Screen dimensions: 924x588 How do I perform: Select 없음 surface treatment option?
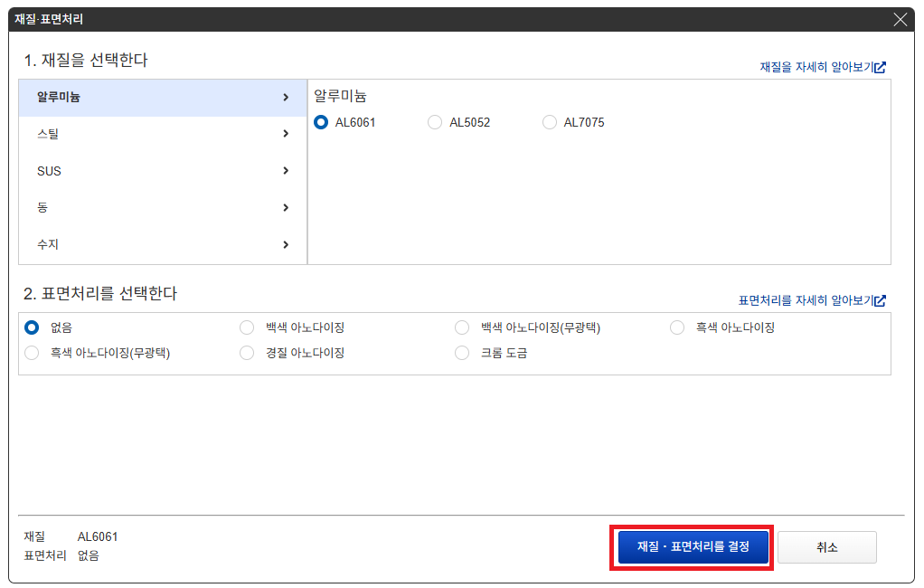(x=32, y=327)
